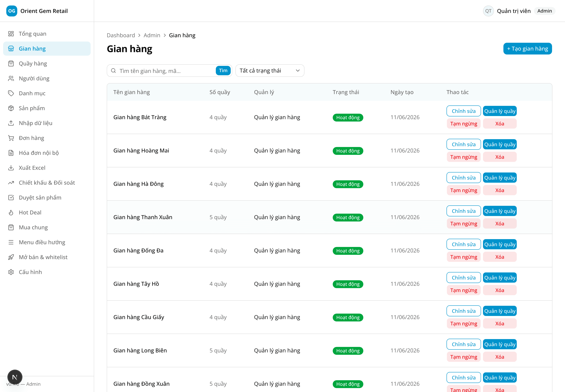The width and height of the screenshot is (565, 392).
Task: Open Quản lý quầy for Gian hàng Bát Tràng
Action: click(x=500, y=111)
